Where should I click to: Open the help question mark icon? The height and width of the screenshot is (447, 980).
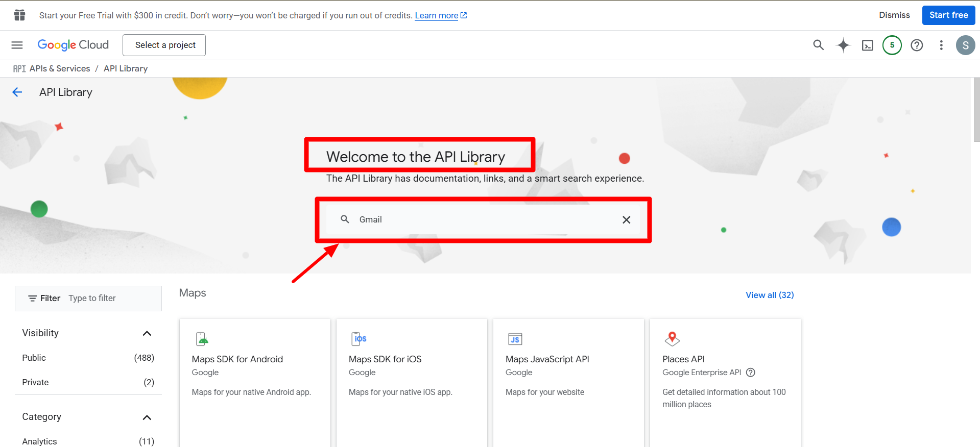tap(917, 45)
